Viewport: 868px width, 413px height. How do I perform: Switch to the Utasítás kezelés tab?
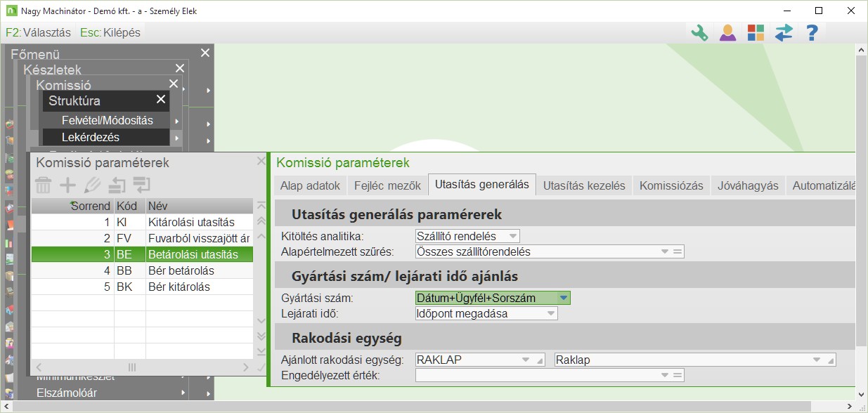584,186
